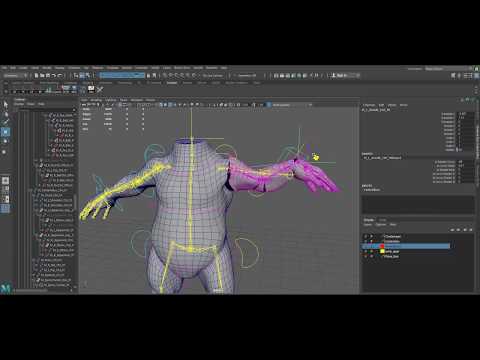
Task: Click the blue-highlighted input field on status line
Action: [122, 76]
